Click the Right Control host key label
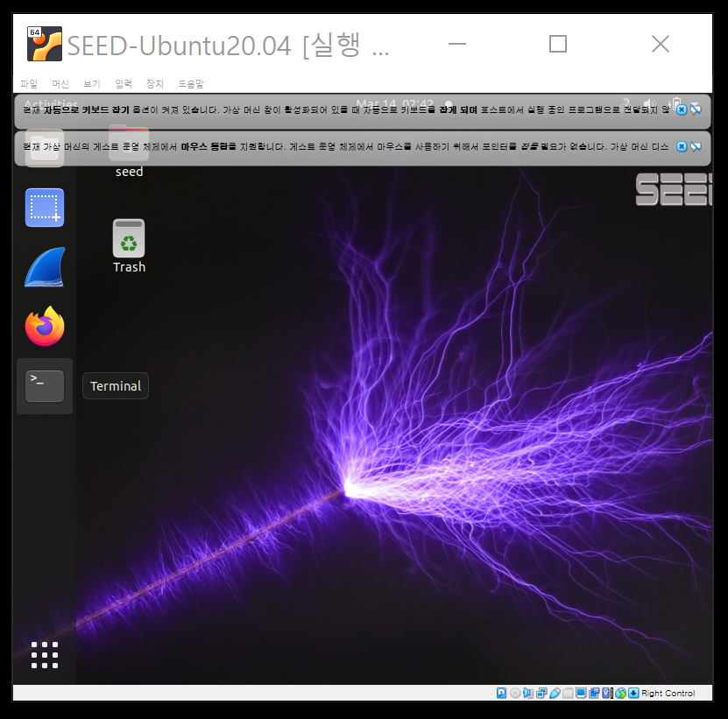This screenshot has width=728, height=719. [x=668, y=693]
